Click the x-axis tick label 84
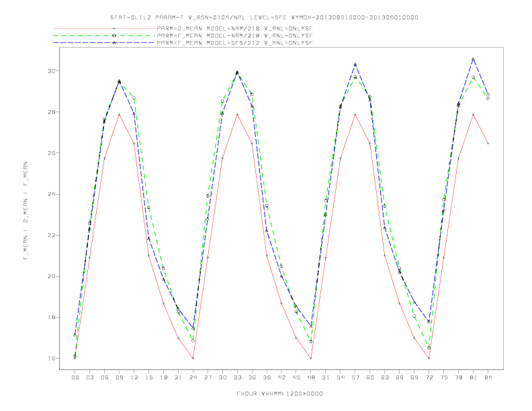The width and height of the screenshot is (532, 411). 488,377
